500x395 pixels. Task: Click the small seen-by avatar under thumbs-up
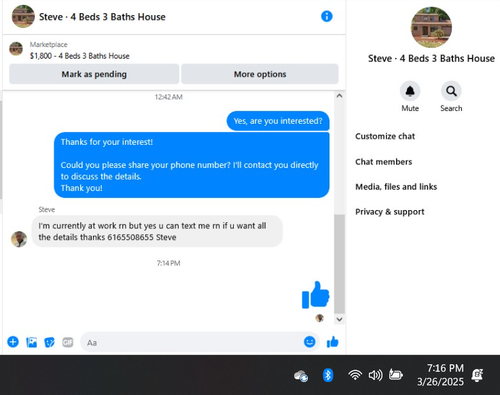point(320,318)
